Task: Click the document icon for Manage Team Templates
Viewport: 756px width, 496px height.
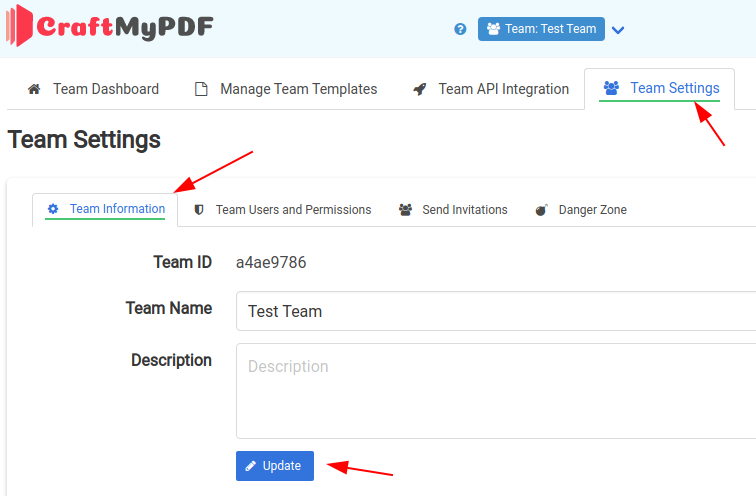Action: tap(201, 89)
